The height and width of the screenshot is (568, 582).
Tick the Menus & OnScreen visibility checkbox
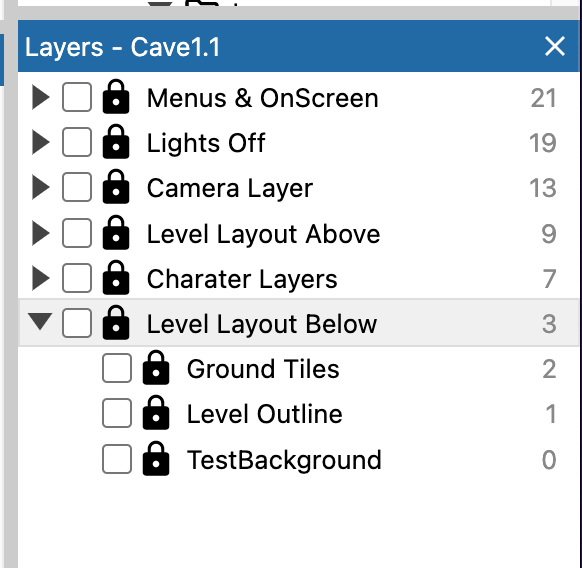77,97
